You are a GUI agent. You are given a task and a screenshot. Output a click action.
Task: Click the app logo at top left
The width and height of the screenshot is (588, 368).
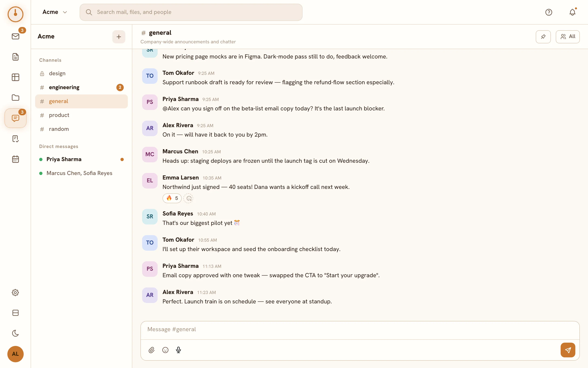(x=15, y=14)
